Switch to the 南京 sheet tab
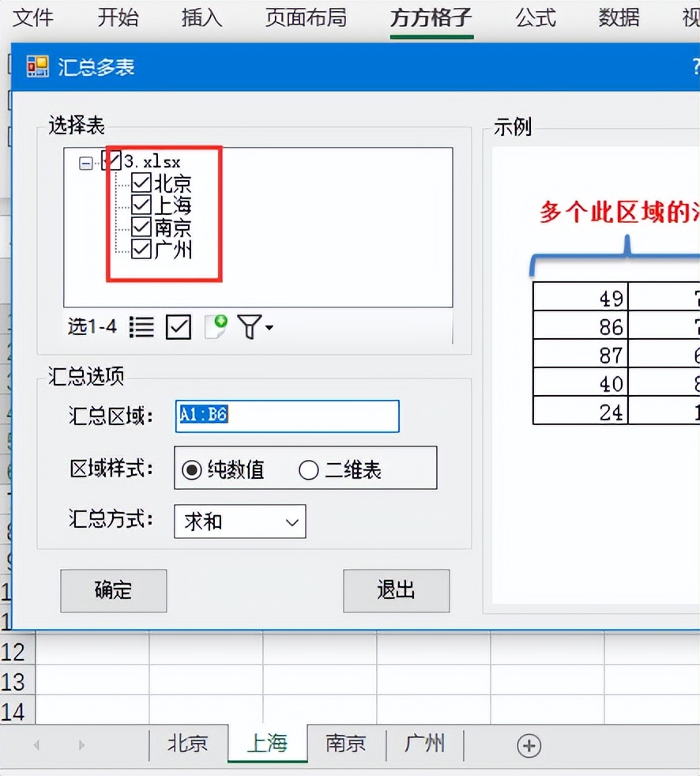Screen dimensions: 700x776 345,744
